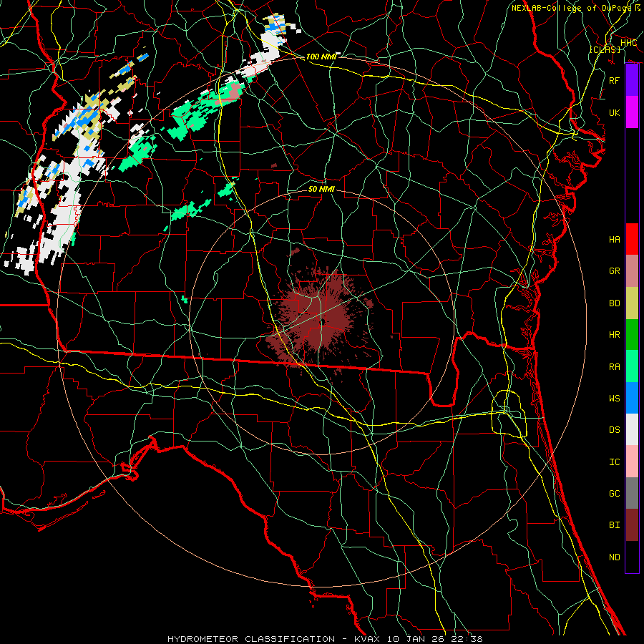The height and width of the screenshot is (644, 644).
Task: Click the UK legend label
Action: pos(615,112)
